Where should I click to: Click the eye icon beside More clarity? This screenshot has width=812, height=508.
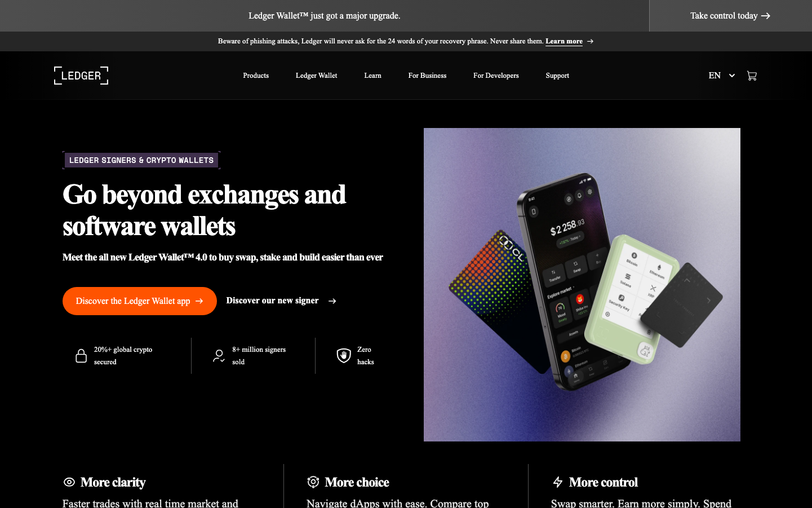tap(69, 482)
